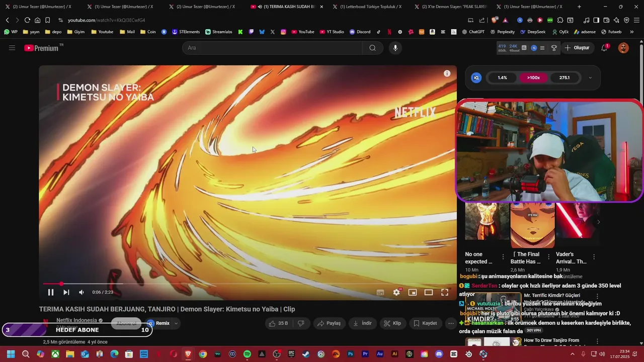Seek on the video progress bar
This screenshot has height=362, width=644.
pos(248,284)
